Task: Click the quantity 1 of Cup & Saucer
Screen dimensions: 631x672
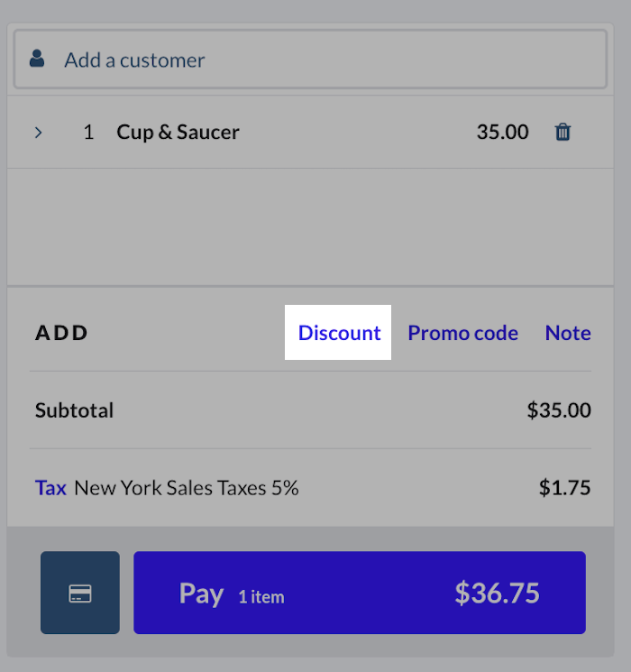Action: 88,133
